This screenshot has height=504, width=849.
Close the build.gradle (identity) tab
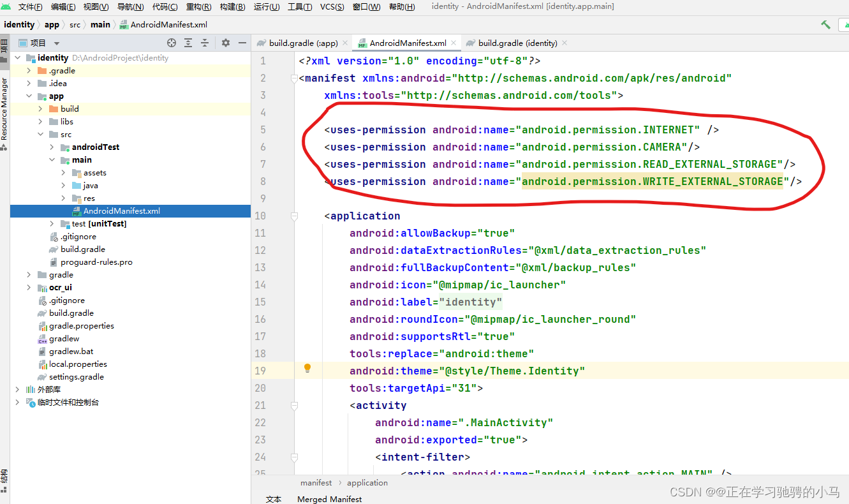565,43
